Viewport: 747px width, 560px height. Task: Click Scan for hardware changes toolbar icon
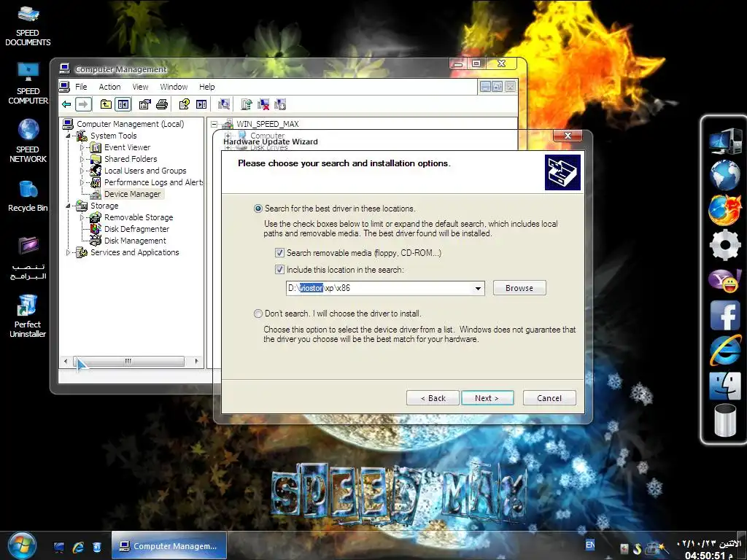224,104
